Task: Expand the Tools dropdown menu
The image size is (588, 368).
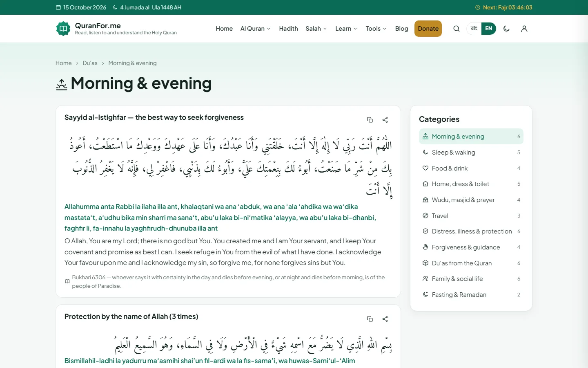Action: click(x=376, y=29)
